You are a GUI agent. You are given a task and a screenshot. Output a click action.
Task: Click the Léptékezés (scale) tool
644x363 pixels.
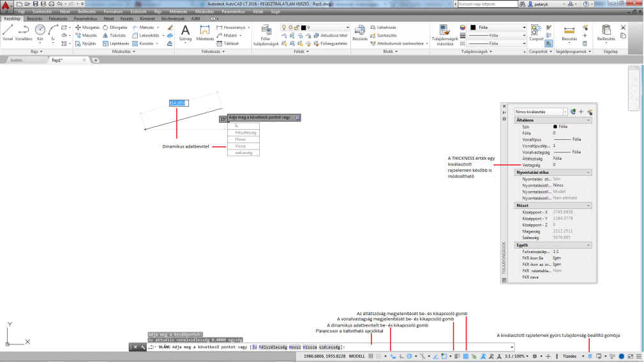(x=116, y=43)
